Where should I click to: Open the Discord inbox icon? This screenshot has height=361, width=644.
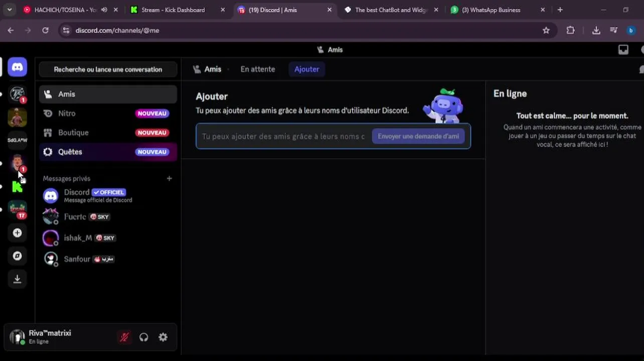pos(623,50)
